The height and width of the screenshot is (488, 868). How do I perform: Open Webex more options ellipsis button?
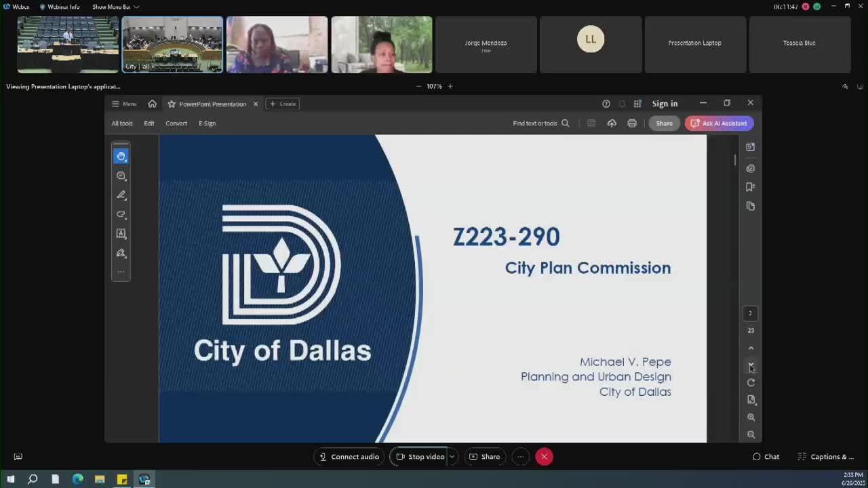tap(520, 457)
